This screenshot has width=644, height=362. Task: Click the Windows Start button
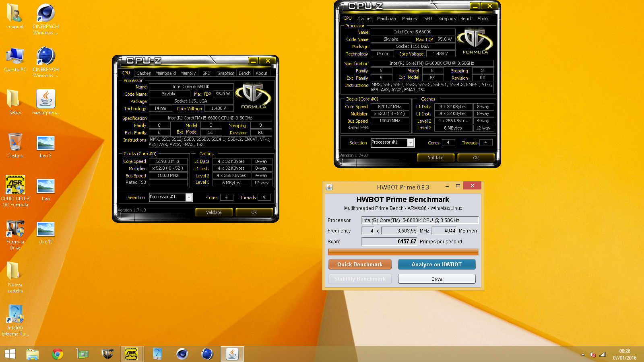[10, 354]
